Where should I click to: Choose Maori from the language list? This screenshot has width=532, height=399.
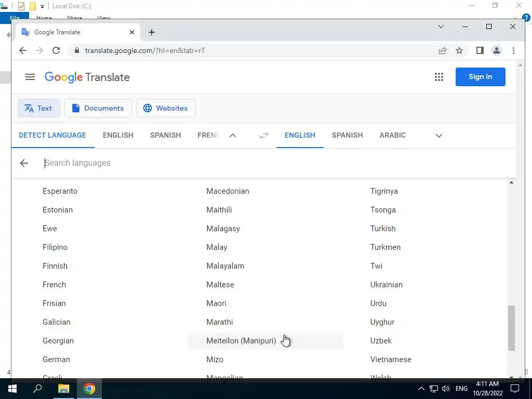[217, 303]
